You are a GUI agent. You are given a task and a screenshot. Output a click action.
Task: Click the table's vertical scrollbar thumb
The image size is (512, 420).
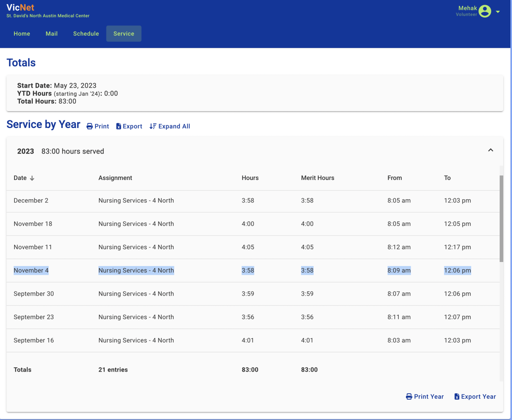click(501, 218)
